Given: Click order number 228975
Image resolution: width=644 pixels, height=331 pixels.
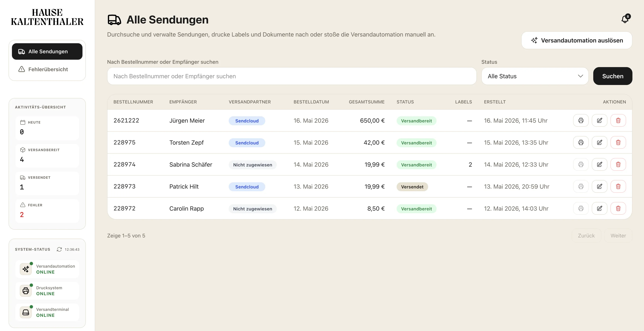Looking at the screenshot, I should (124, 142).
